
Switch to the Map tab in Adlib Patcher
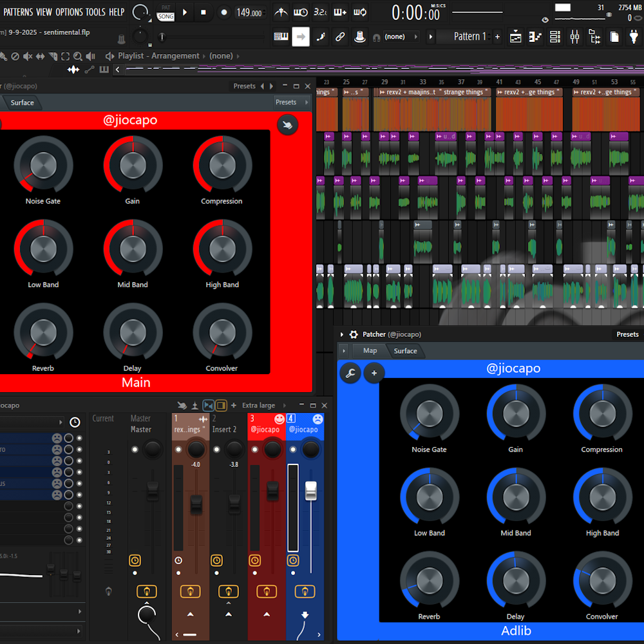370,351
